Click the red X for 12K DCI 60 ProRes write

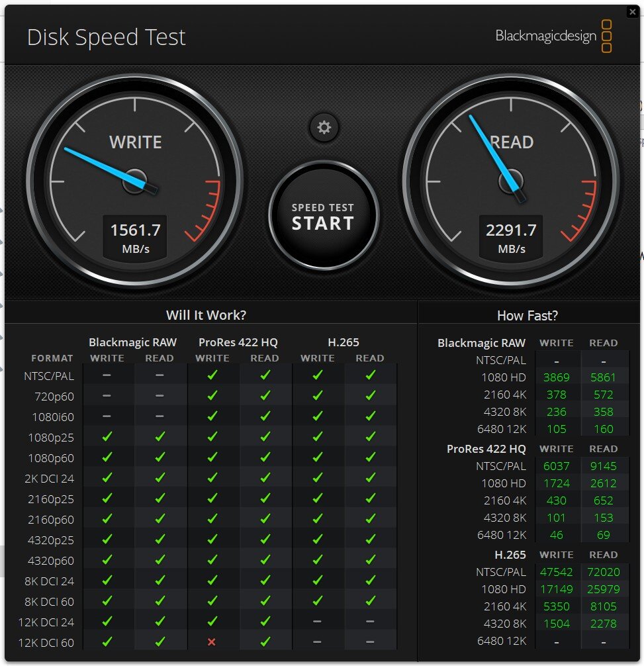(x=211, y=642)
